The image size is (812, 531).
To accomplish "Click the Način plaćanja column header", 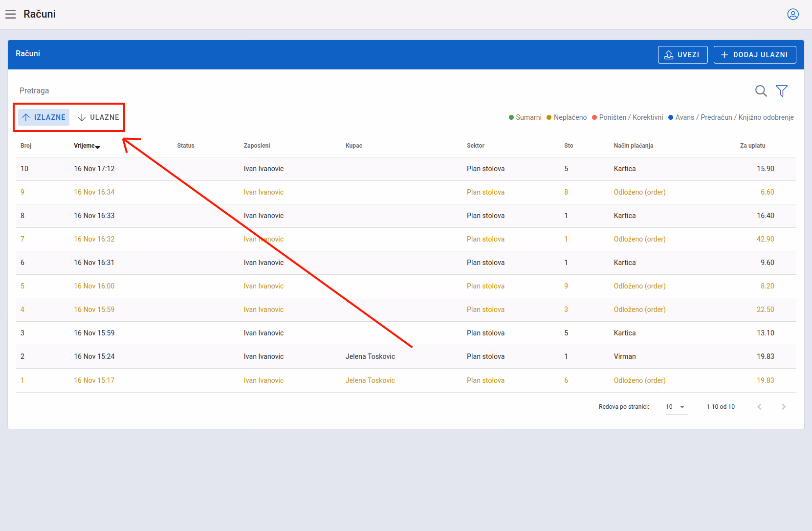I will pos(634,146).
